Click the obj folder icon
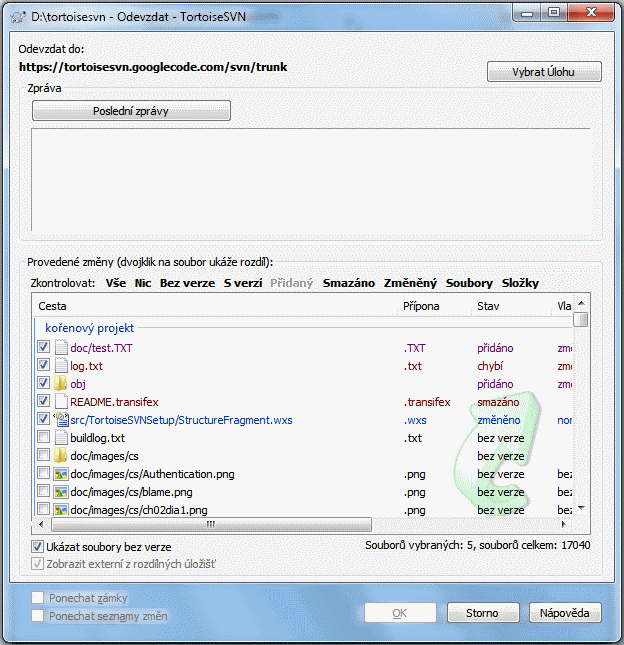 pos(60,383)
